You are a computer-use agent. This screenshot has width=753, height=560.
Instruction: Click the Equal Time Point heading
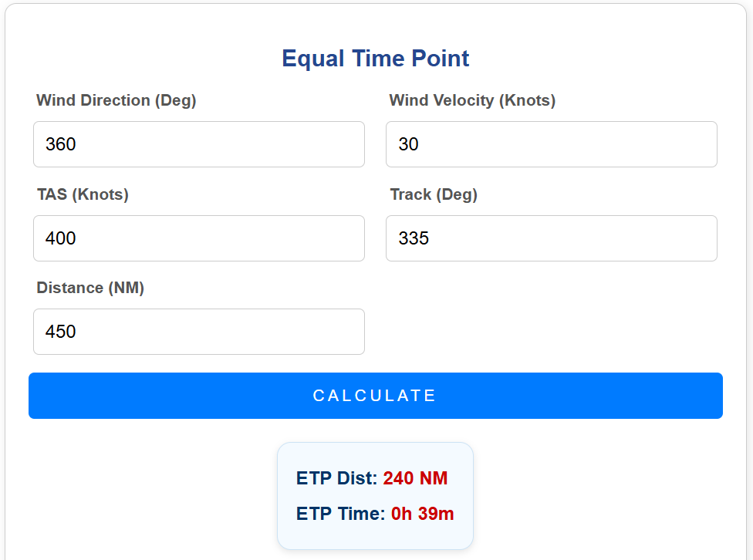pos(376,59)
